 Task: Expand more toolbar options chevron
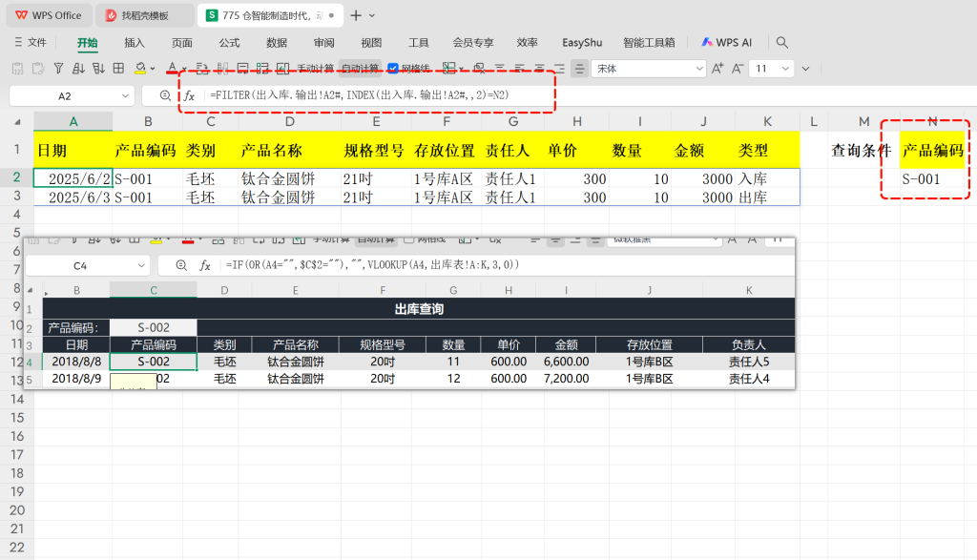click(805, 69)
